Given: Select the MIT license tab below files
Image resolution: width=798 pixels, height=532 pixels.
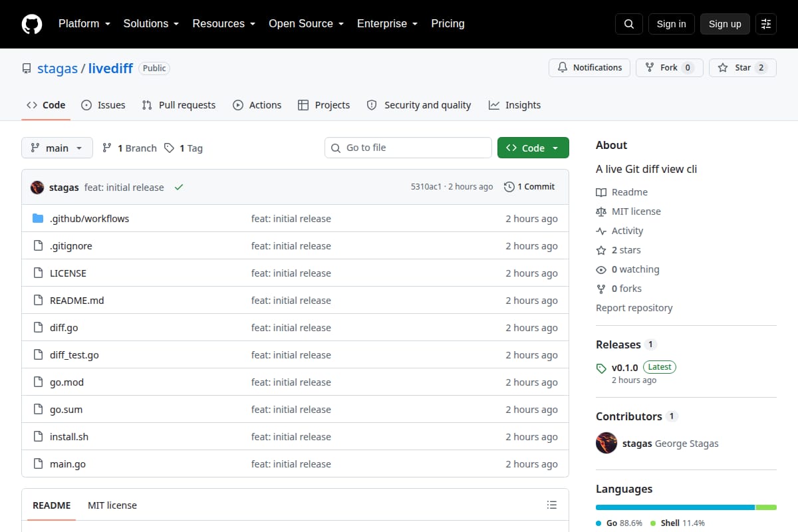Looking at the screenshot, I should coord(112,505).
